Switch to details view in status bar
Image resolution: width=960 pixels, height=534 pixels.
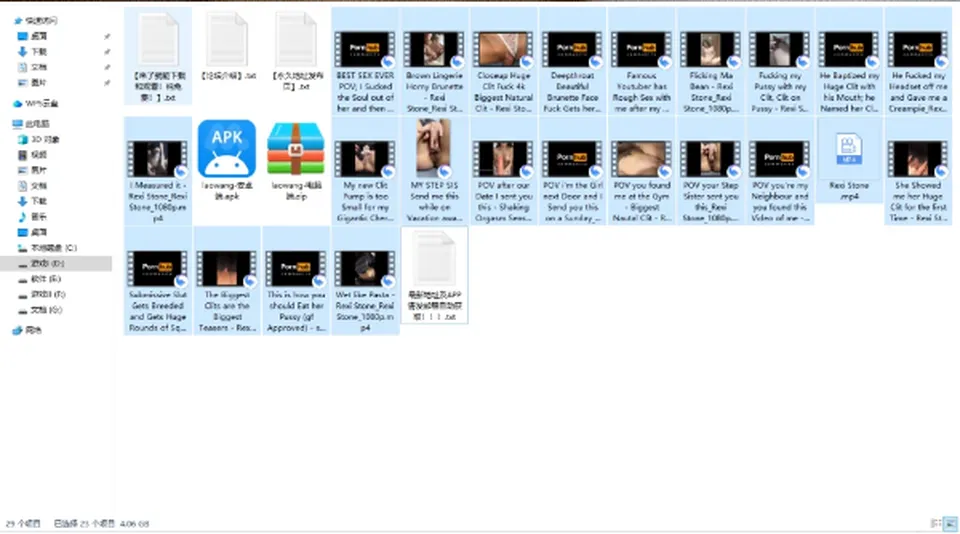(936, 523)
